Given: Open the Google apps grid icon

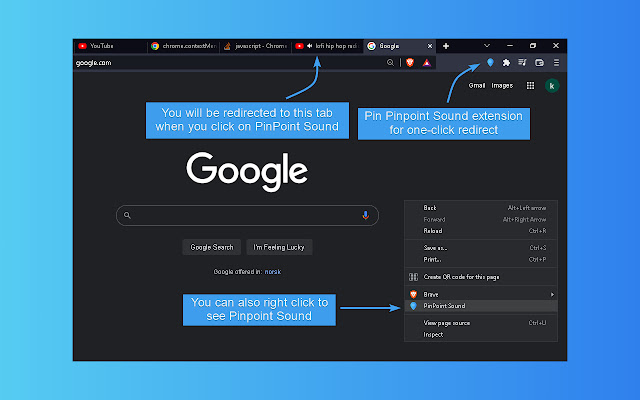Looking at the screenshot, I should (x=530, y=85).
